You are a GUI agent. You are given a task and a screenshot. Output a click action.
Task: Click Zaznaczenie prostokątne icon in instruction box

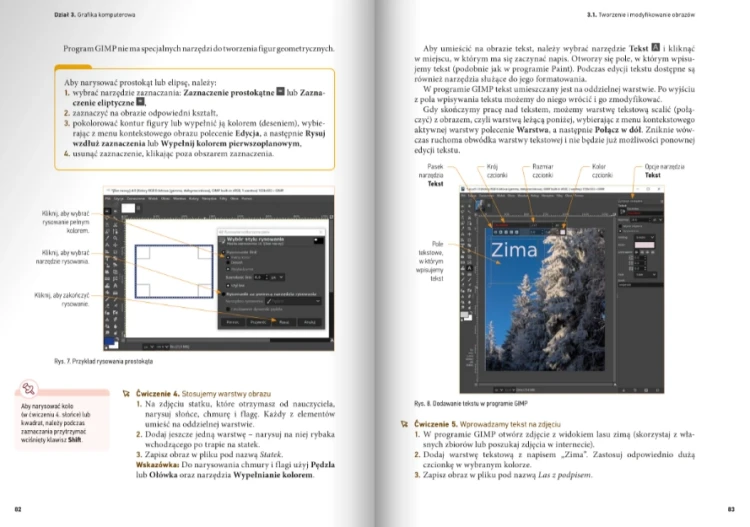click(x=281, y=91)
